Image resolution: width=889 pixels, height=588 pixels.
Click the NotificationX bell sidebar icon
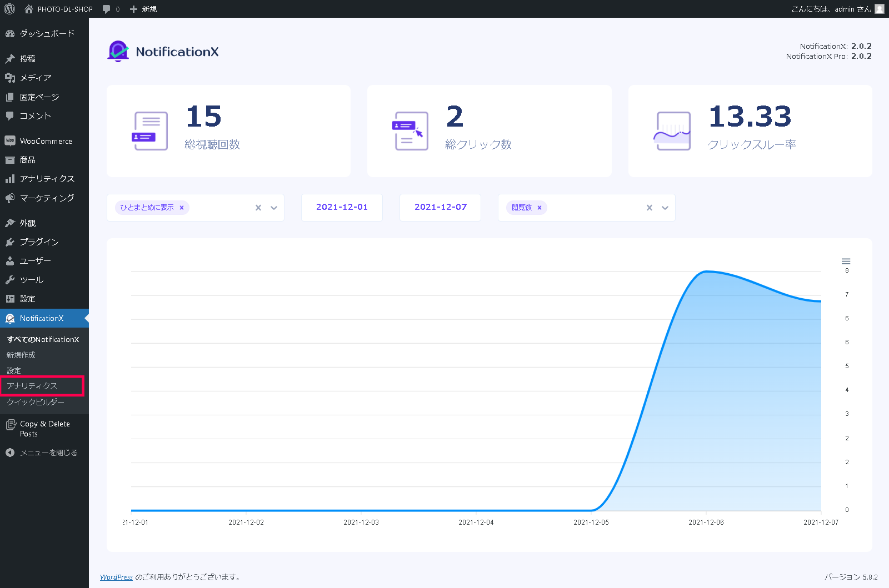10,318
